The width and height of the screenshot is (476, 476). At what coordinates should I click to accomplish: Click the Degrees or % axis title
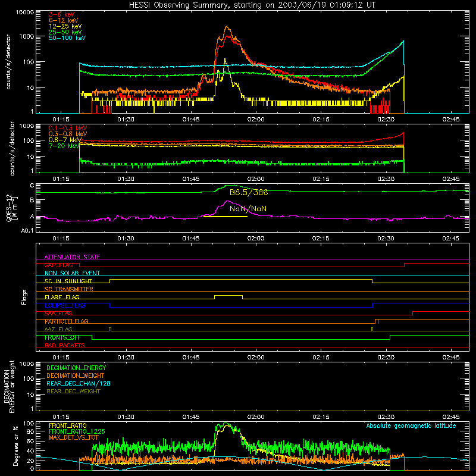[x=15, y=446]
